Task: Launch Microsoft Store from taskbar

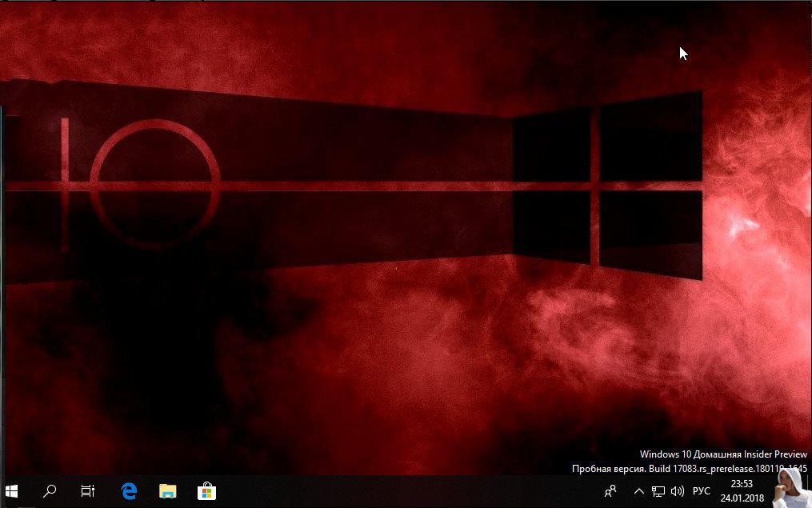Action: (x=206, y=491)
